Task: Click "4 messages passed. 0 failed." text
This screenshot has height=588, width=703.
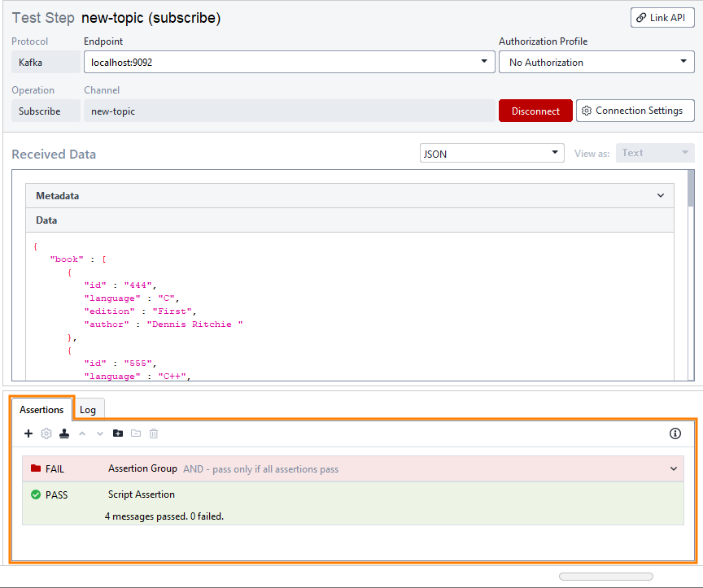Action: click(164, 516)
